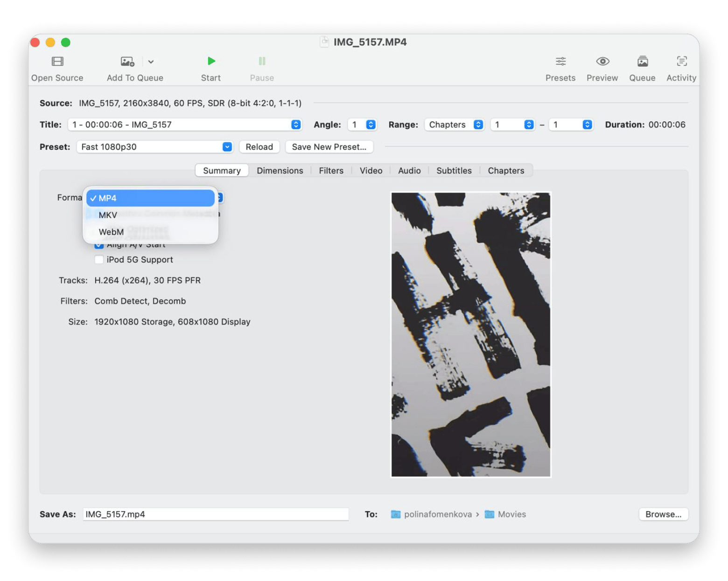Open the Subtitles tab
This screenshot has width=728, height=581.
453,170
